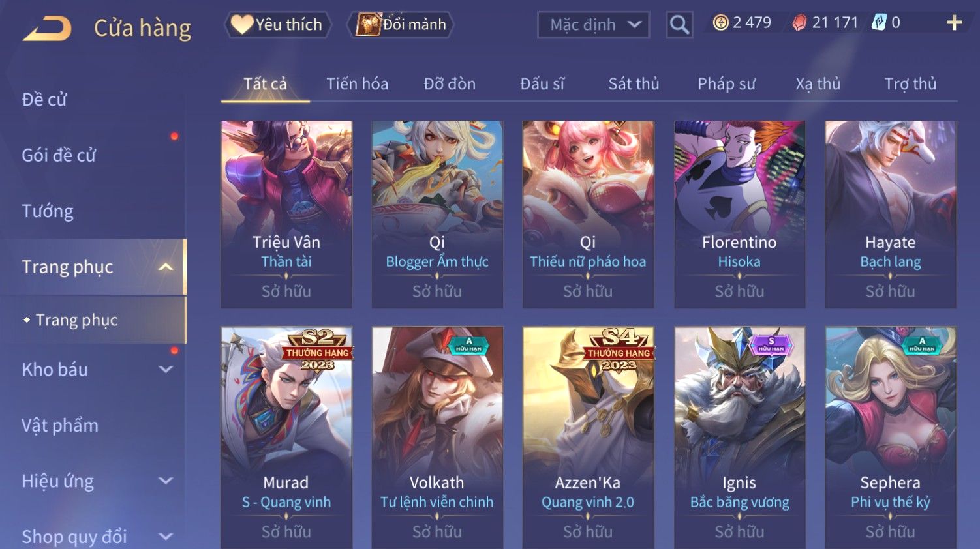Viewport: 980px width, 549px height.
Task: Click the gold coin currency icon
Action: coord(720,23)
